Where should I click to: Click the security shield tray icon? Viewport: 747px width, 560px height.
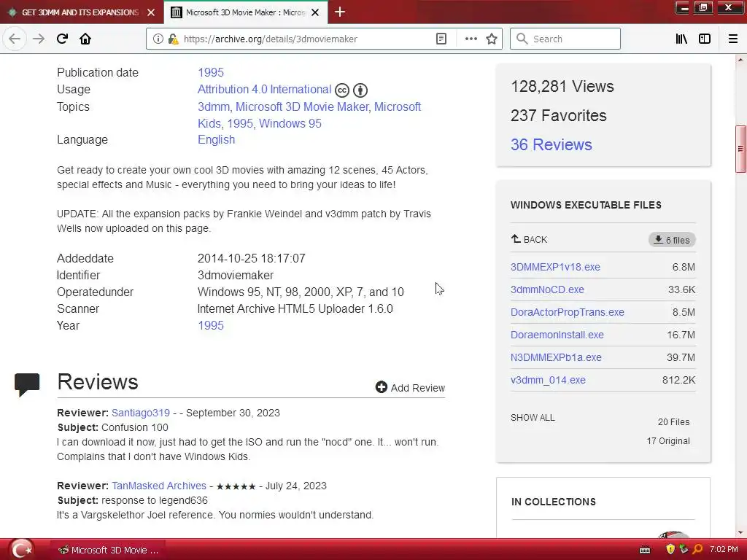[670, 550]
